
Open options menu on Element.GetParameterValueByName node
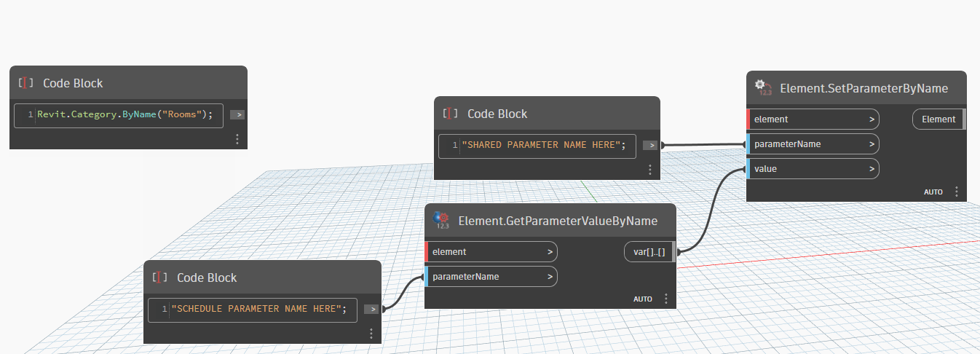tap(665, 299)
